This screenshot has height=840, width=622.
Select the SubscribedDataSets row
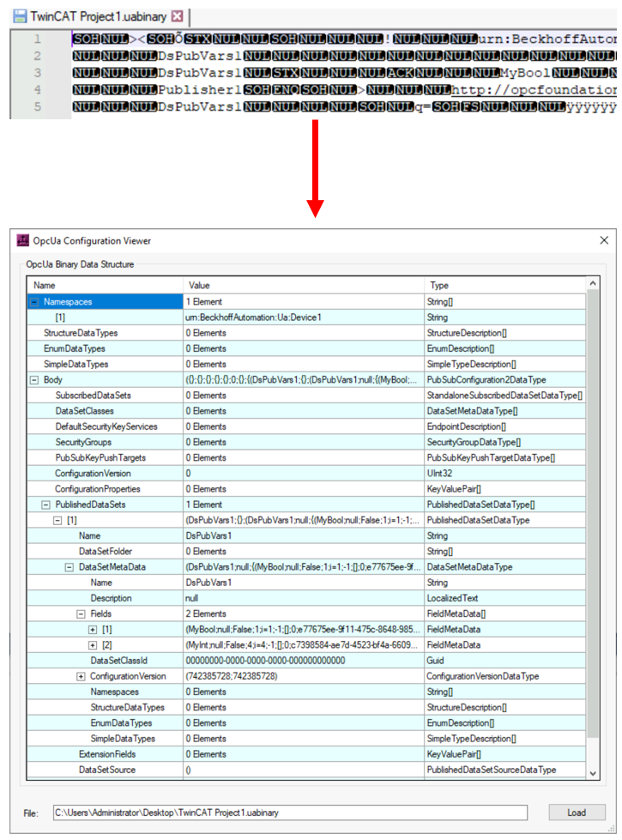pos(306,396)
